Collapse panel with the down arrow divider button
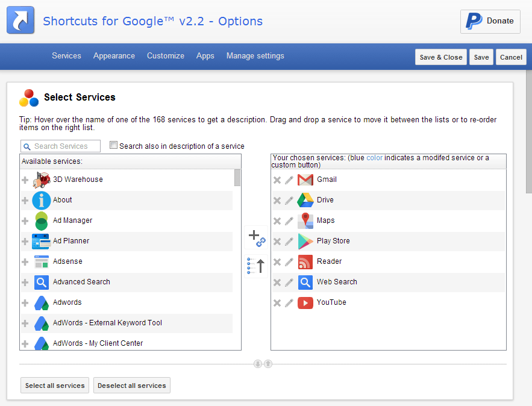Image resolution: width=532 pixels, height=406 pixels. pyautogui.click(x=258, y=364)
